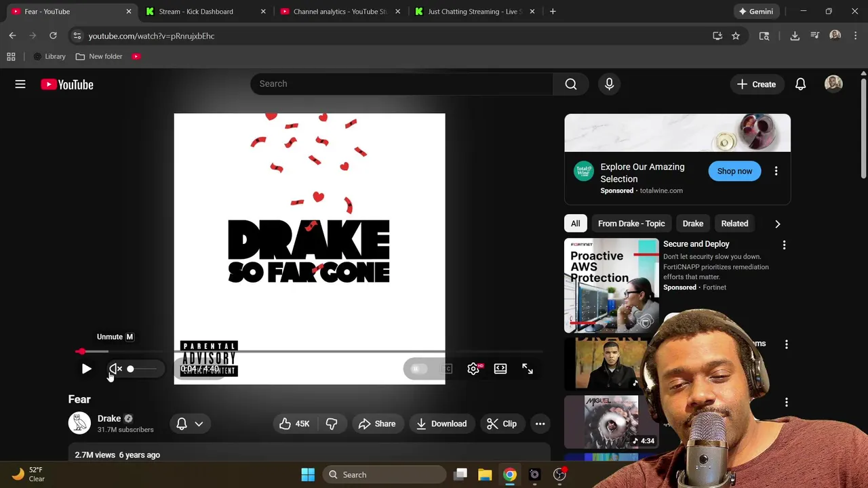868x488 pixels.
Task: Like the video with 45K likes
Action: [x=295, y=424]
